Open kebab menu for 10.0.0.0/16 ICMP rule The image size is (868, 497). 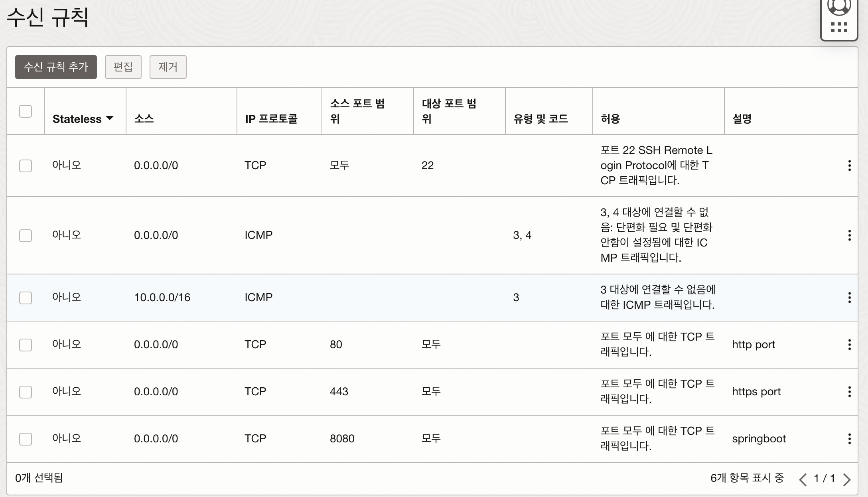(x=849, y=298)
